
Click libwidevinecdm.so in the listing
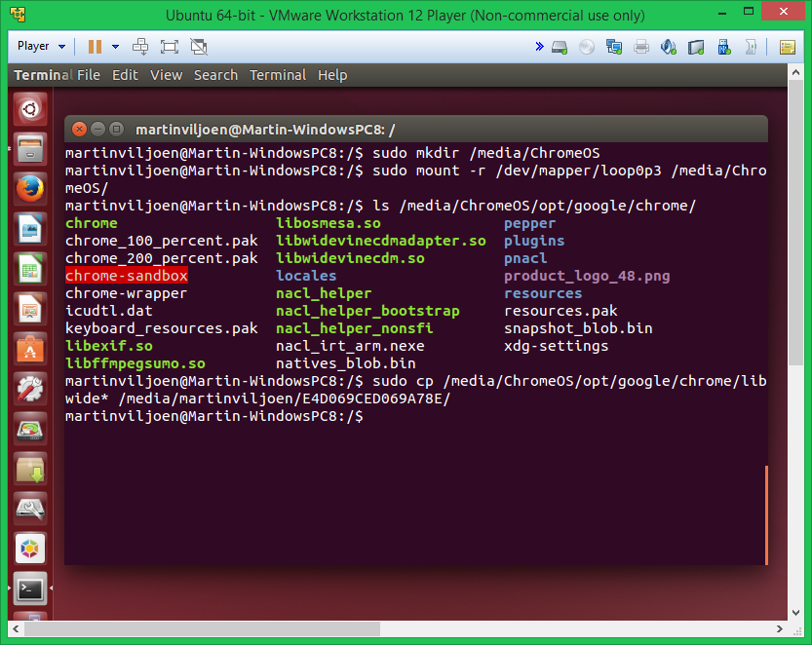pos(350,258)
